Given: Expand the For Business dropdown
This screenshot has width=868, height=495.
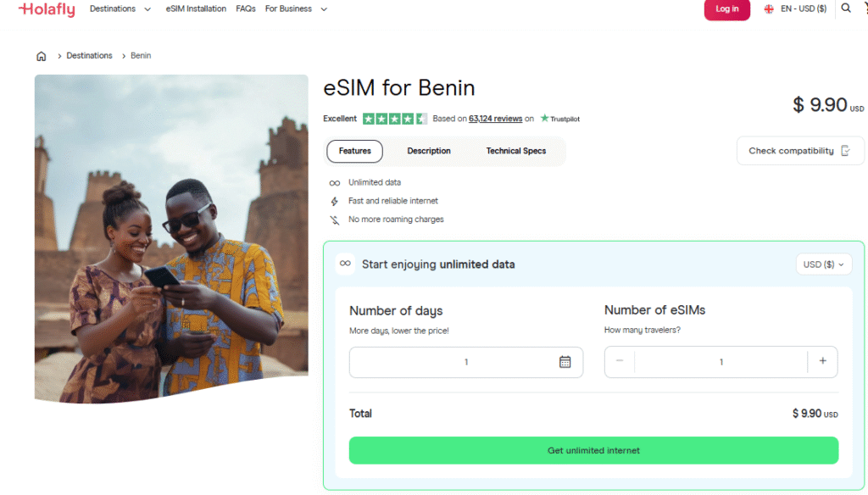Looking at the screenshot, I should 296,8.
